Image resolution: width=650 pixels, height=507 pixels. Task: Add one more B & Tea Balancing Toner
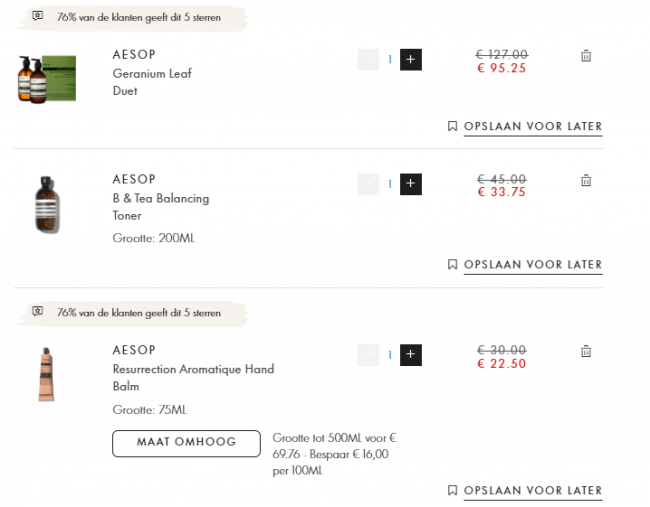410,184
